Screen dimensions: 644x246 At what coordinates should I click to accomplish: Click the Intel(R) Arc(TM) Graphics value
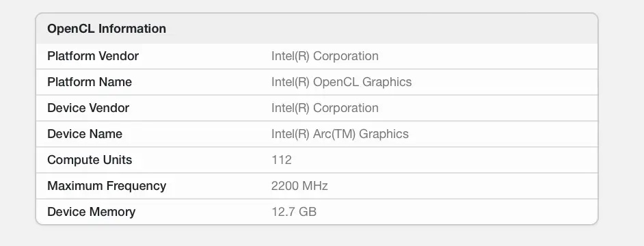tap(340, 134)
